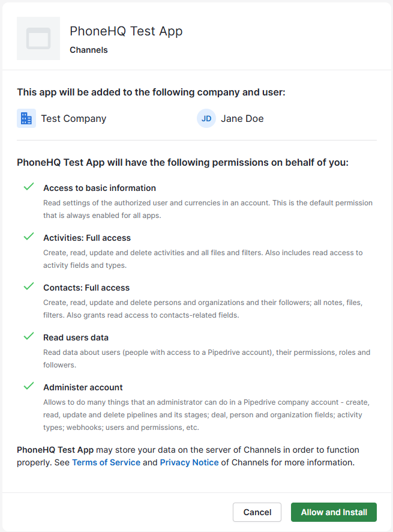Click the Administer account permission heading
Image resolution: width=393 pixels, height=532 pixels.
[x=83, y=387]
